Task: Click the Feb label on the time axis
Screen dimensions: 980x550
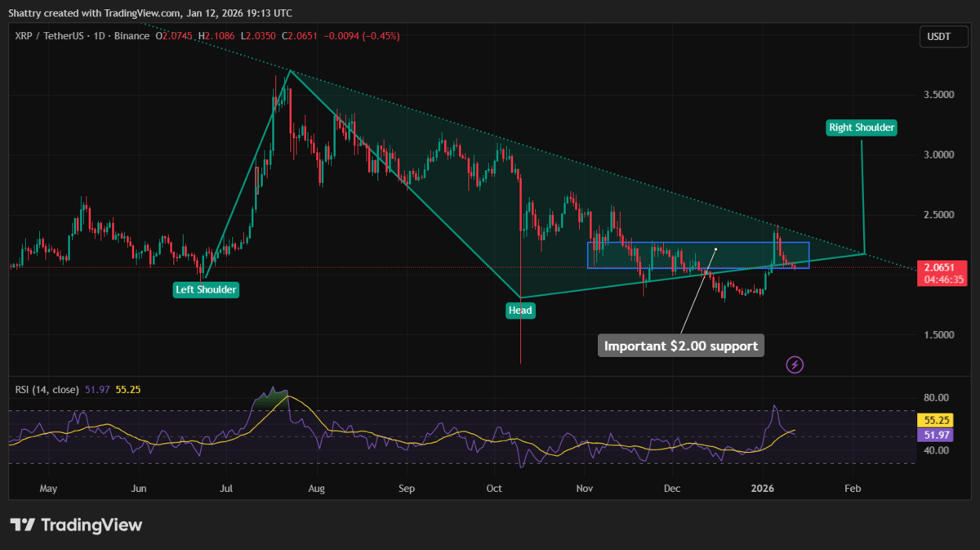Action: tap(853, 488)
